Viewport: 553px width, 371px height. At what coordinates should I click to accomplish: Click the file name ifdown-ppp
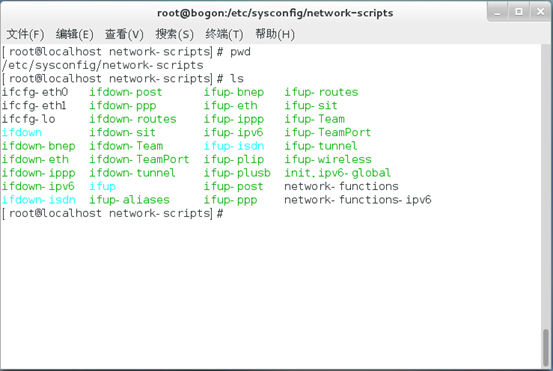click(x=122, y=105)
